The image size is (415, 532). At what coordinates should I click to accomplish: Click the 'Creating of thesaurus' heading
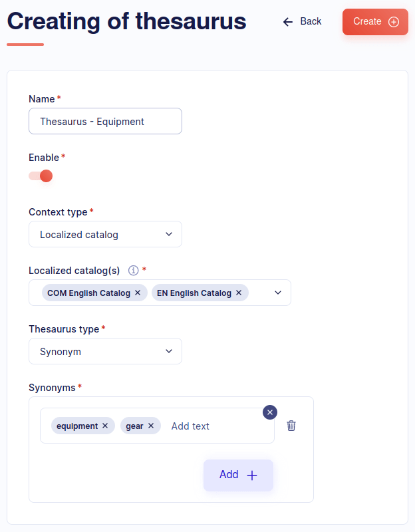[x=126, y=21]
